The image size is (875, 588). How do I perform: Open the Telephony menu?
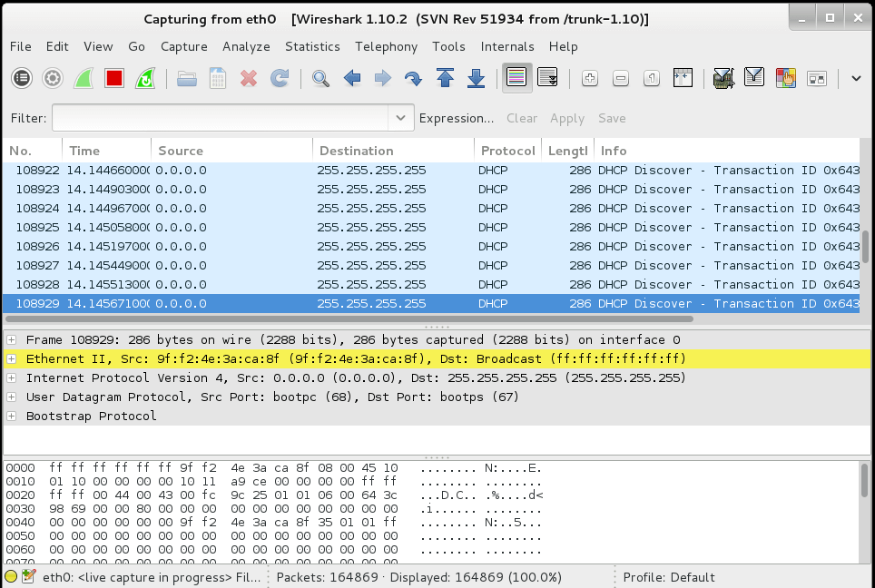coord(386,46)
